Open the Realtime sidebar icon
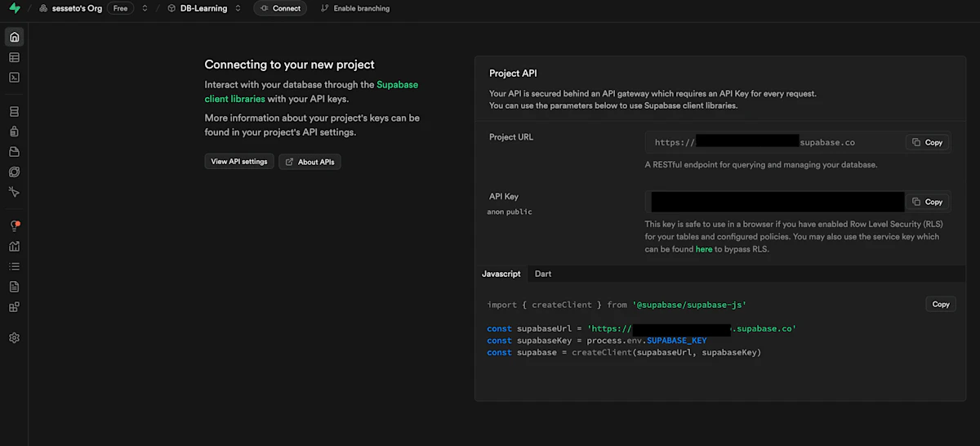 click(14, 193)
